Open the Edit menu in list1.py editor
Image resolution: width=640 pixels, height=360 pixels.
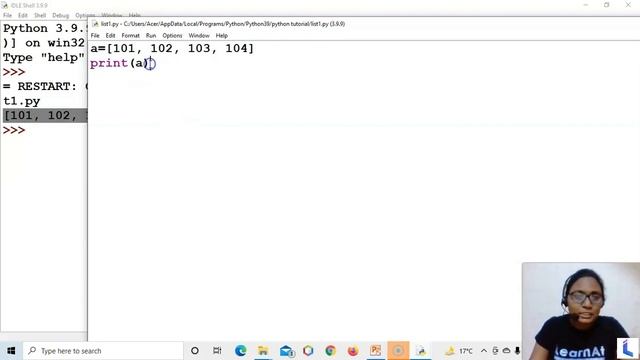tap(110, 36)
